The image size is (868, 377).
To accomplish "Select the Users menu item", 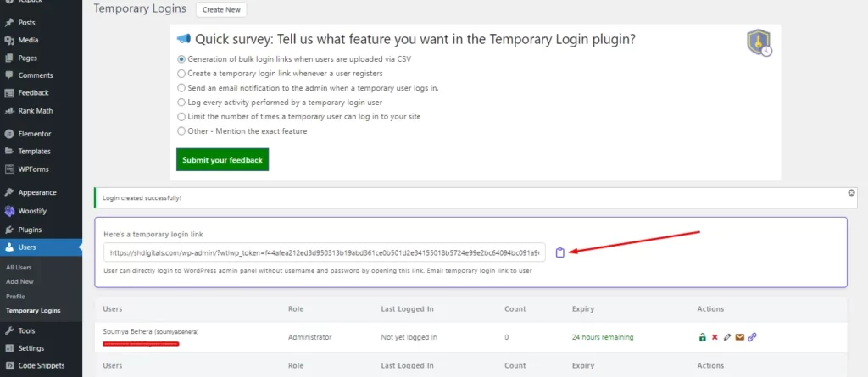I will point(41,247).
